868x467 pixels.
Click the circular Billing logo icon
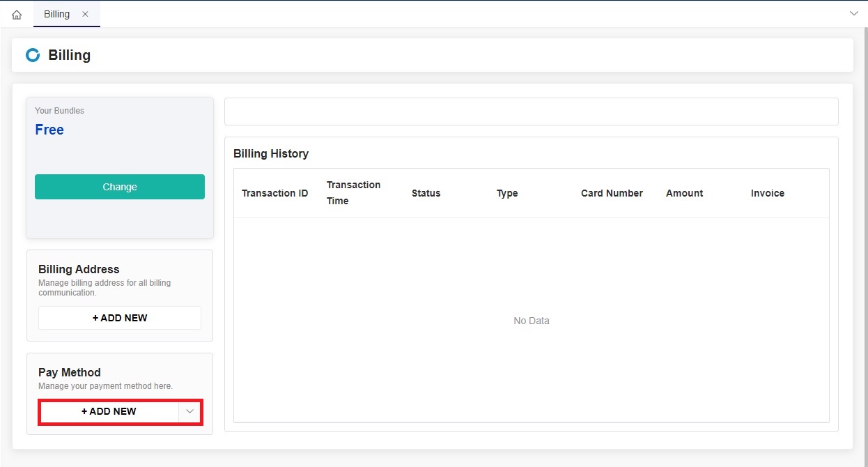[x=32, y=54]
